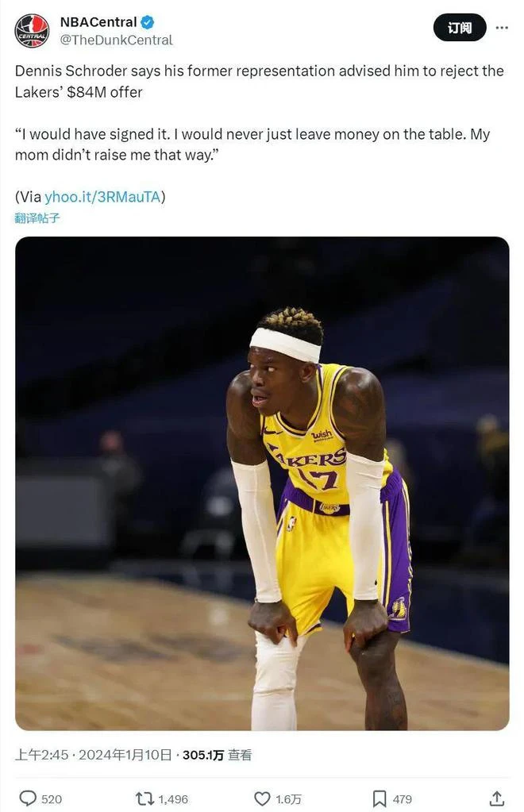Screen dimensions: 524x812
Task: Click the 1.6万 likes count
Action: pos(288,799)
